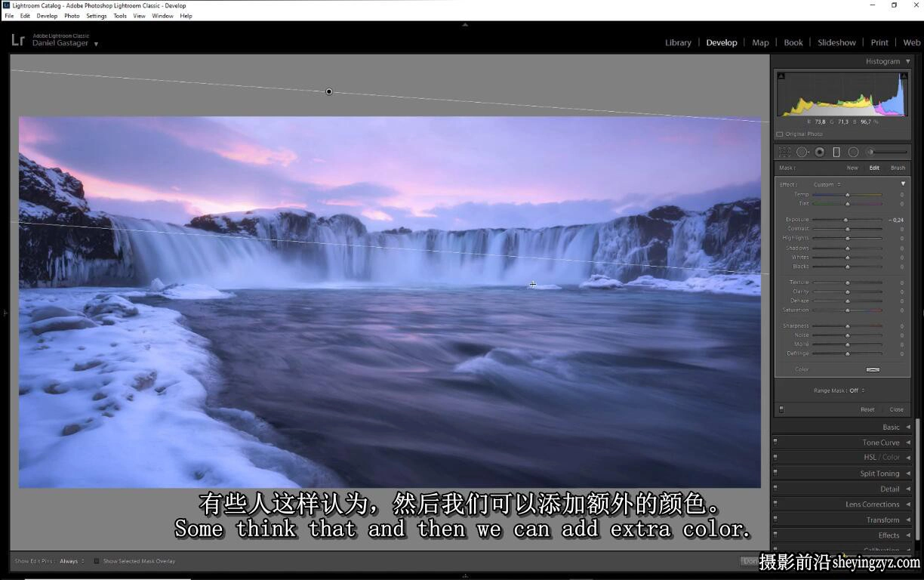
Task: Select the Spot Removal tool icon
Action: 802,152
